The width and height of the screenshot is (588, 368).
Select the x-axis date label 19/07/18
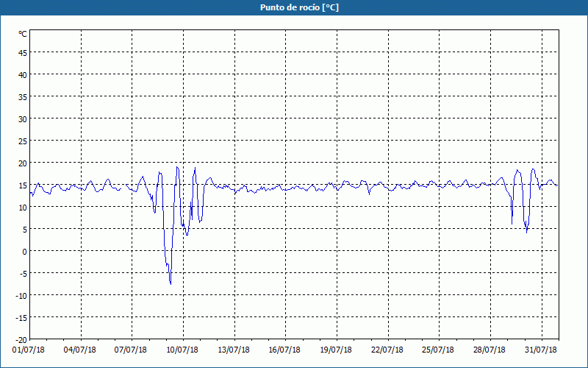(336, 350)
